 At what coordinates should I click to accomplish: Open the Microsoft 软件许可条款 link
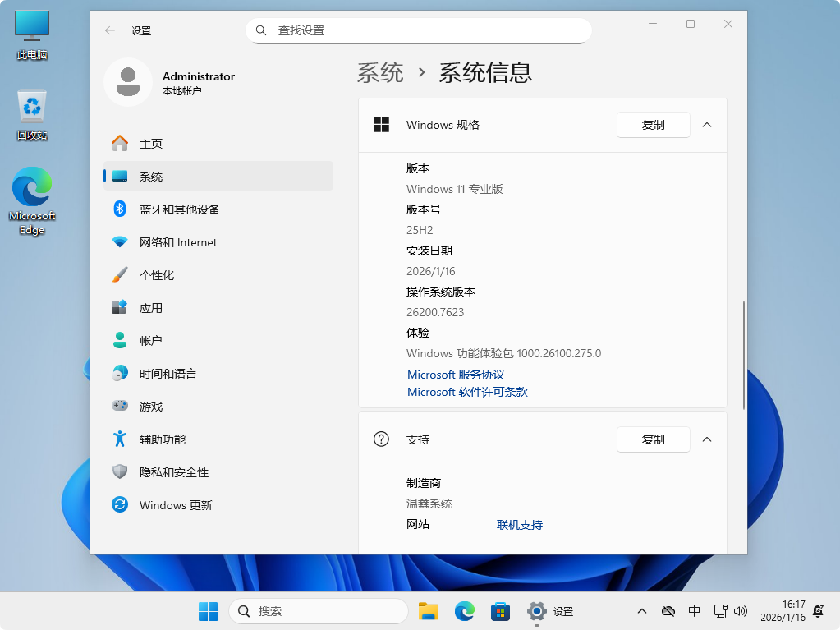pos(467,392)
